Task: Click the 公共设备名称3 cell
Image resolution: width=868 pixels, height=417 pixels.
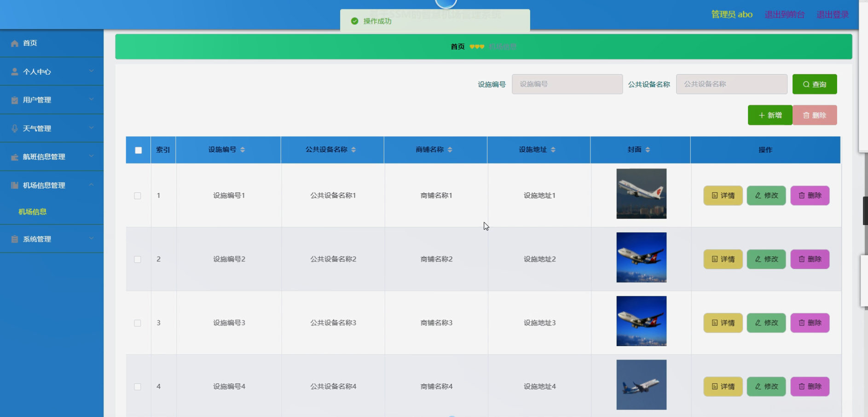Action: [333, 323]
